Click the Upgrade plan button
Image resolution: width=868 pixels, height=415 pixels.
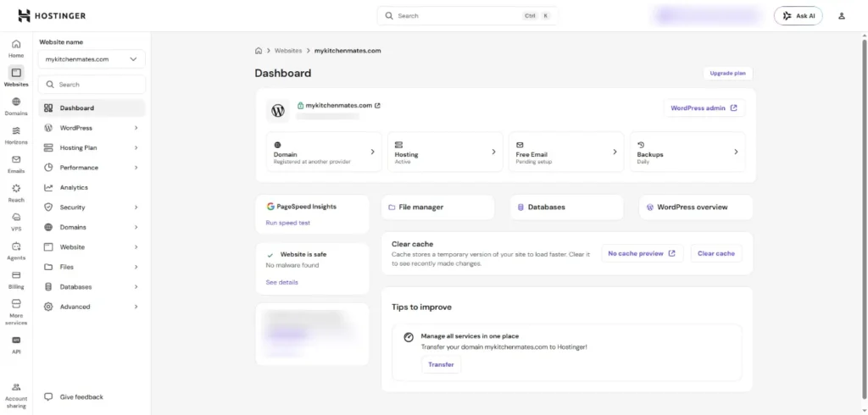click(727, 73)
